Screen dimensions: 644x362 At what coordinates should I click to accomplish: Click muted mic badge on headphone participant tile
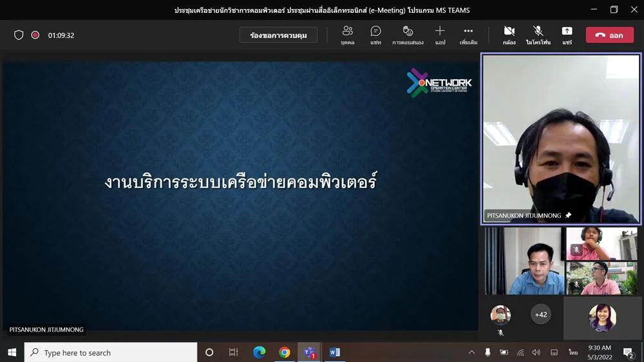click(576, 249)
